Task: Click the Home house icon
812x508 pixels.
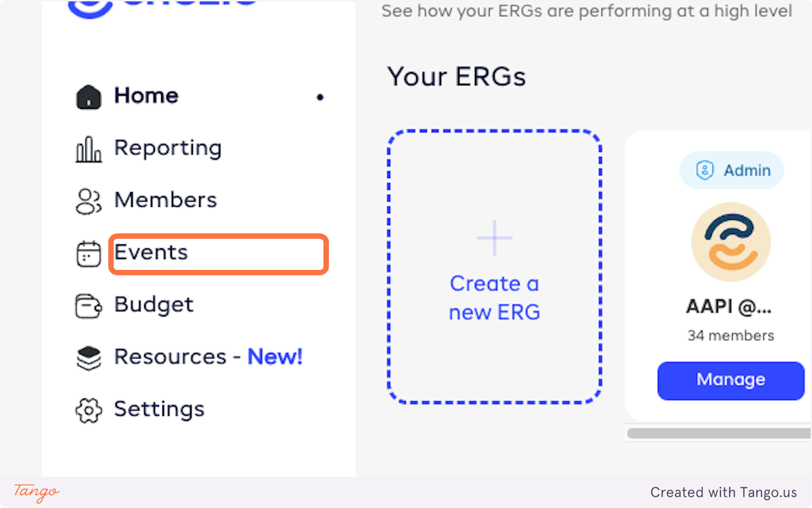Action: [x=89, y=97]
